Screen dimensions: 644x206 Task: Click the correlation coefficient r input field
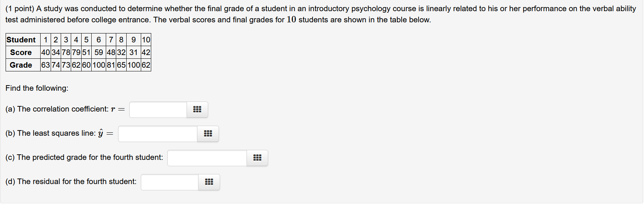(158, 110)
